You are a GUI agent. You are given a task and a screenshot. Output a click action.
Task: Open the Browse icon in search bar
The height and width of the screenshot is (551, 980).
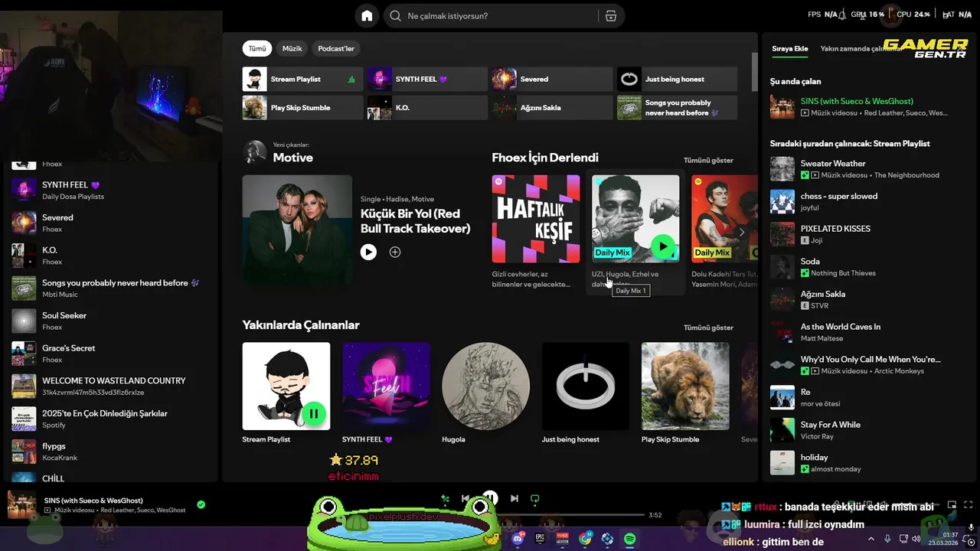(610, 15)
